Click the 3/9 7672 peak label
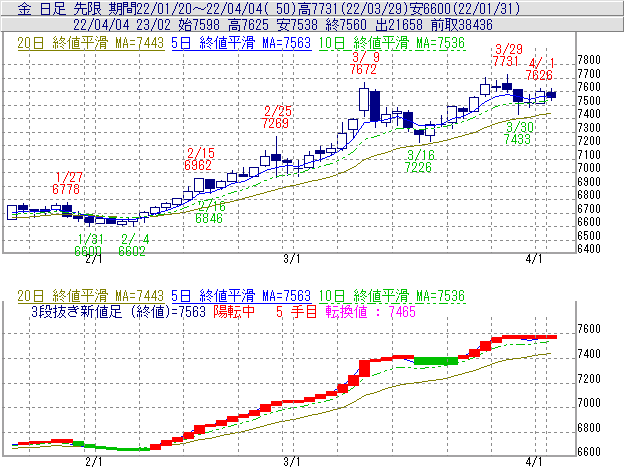 (x=364, y=63)
